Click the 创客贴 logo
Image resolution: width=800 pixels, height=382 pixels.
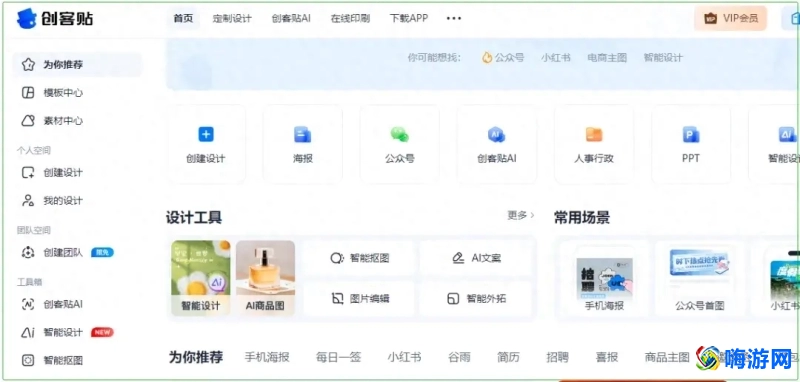pos(55,19)
